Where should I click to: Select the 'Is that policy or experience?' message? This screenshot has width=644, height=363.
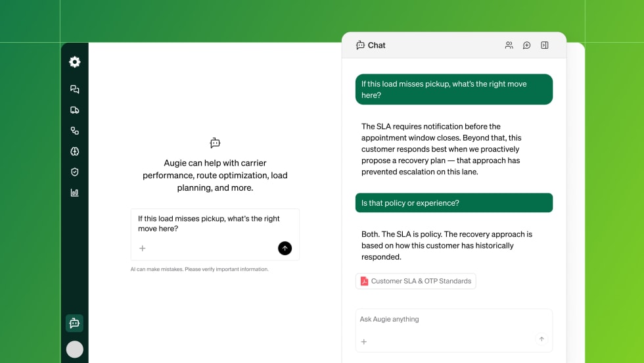[453, 203]
